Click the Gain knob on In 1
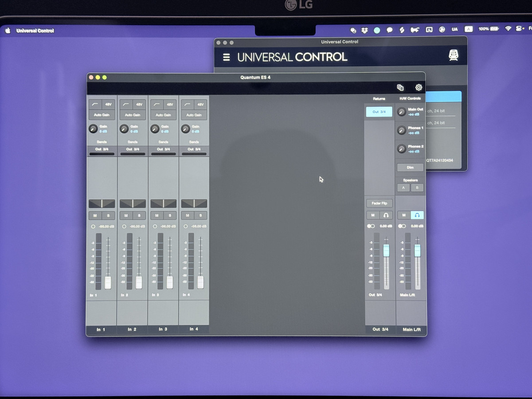532x399 pixels. (93, 129)
